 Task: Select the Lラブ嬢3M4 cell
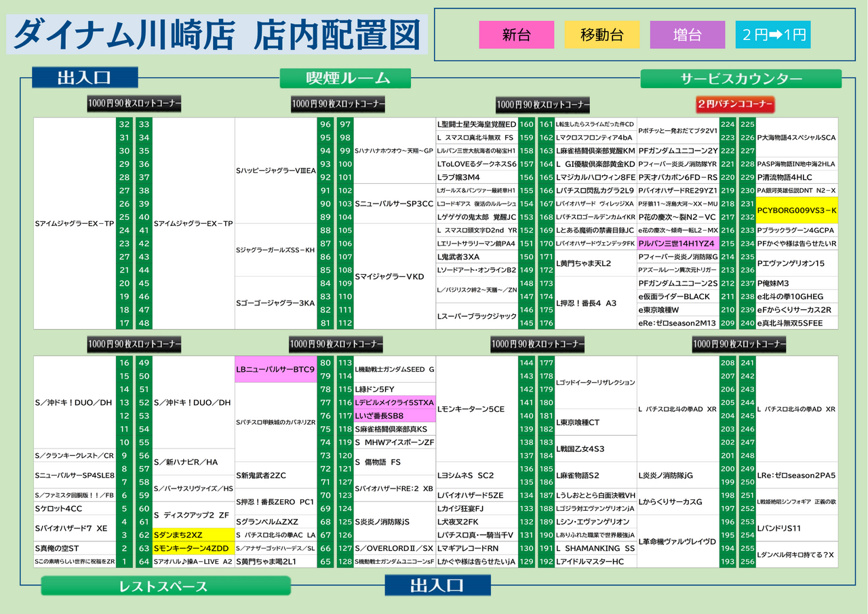477,177
